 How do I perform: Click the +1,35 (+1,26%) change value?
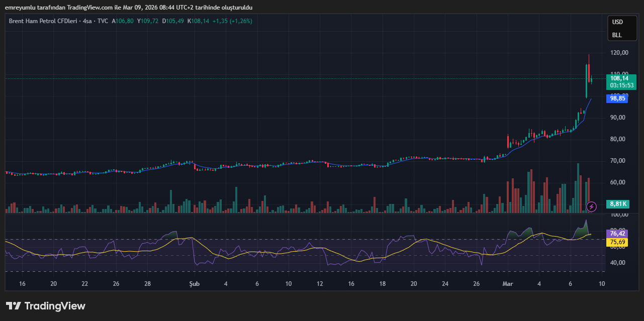point(232,21)
